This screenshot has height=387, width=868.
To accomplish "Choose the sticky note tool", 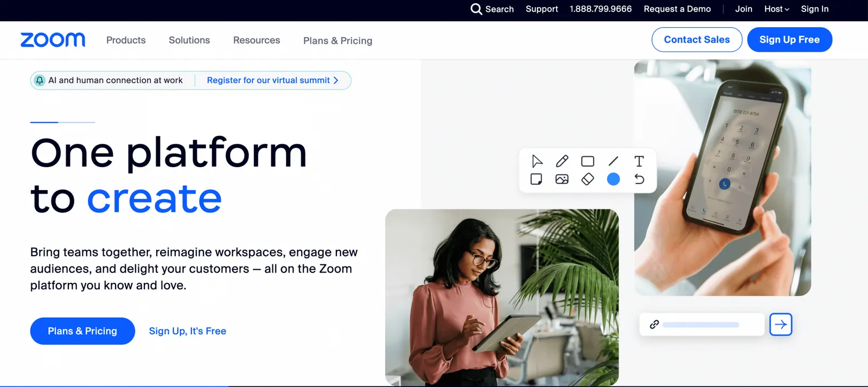I will point(537,179).
